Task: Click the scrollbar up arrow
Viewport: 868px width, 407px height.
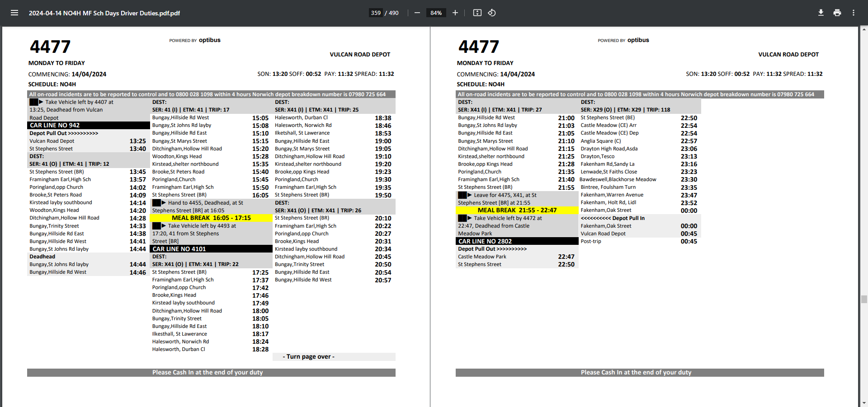Action: point(864,30)
